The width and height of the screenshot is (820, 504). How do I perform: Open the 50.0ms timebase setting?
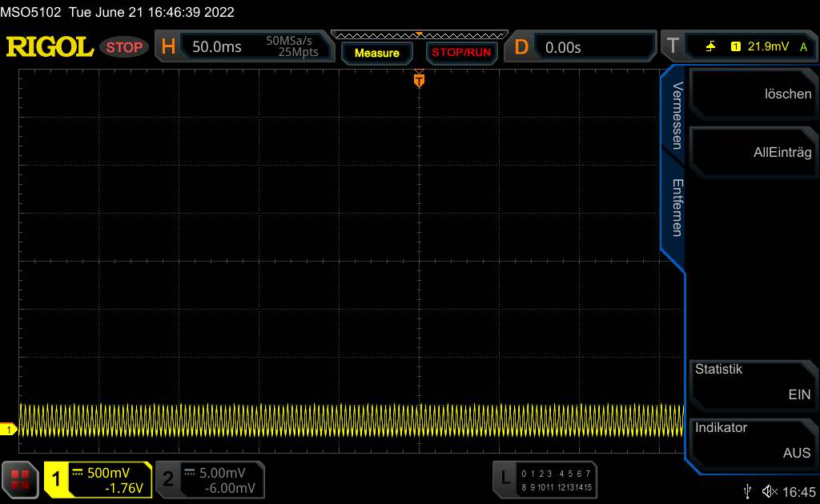click(x=216, y=47)
